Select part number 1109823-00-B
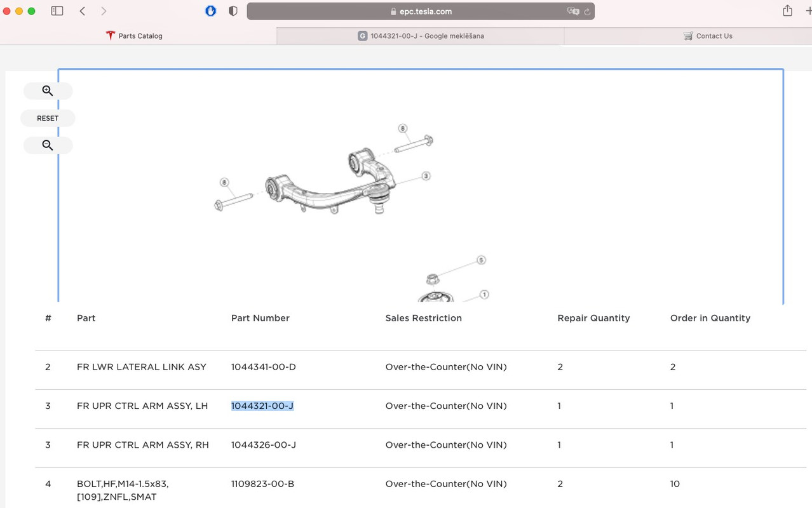Viewport: 812px width, 508px height. 262,484
